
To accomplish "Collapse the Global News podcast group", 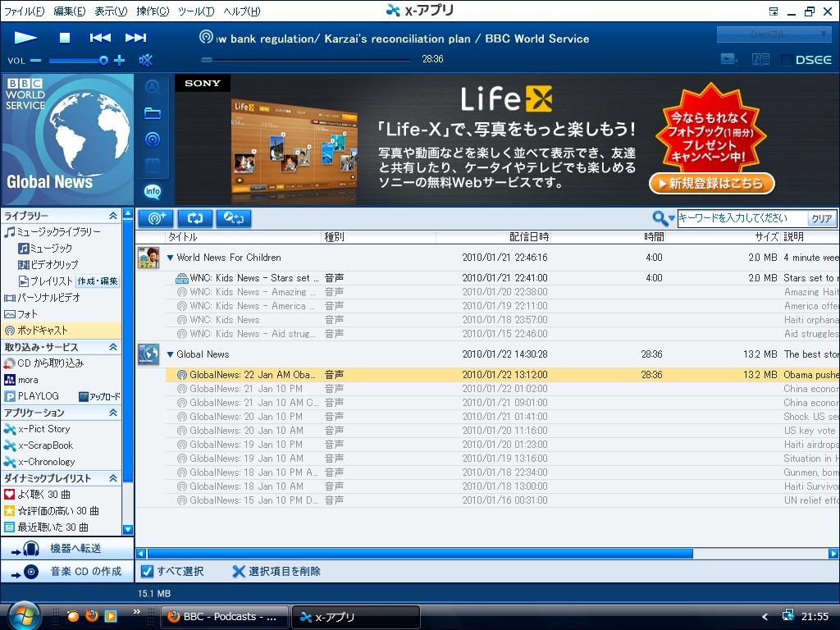I will pos(171,354).
